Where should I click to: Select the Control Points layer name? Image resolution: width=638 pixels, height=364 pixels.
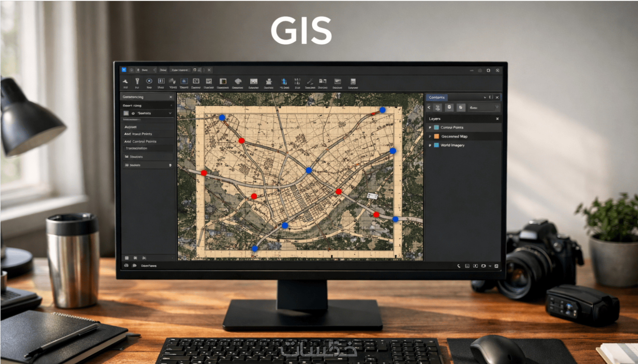coord(452,128)
